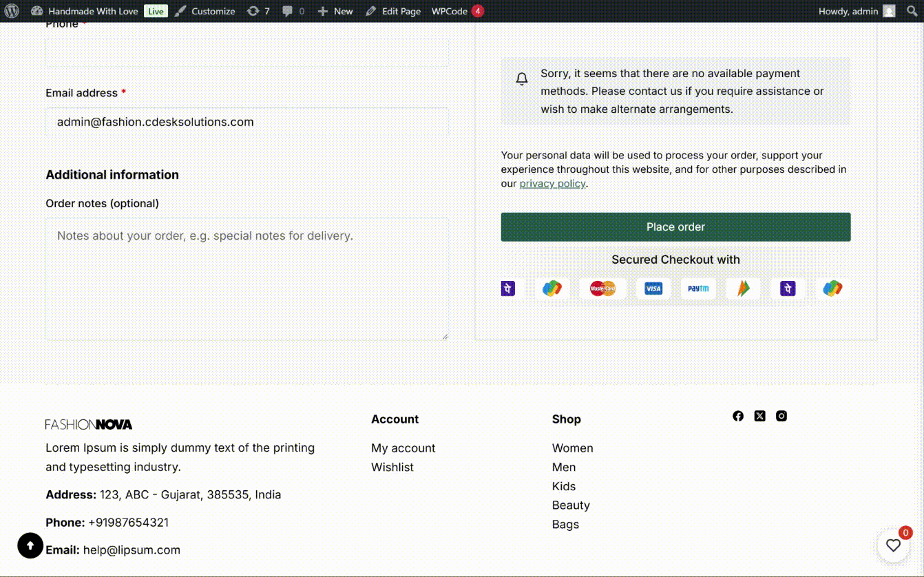Screen dimensions: 924x577
Task: Go to Women in Shop footer
Action: coord(572,448)
